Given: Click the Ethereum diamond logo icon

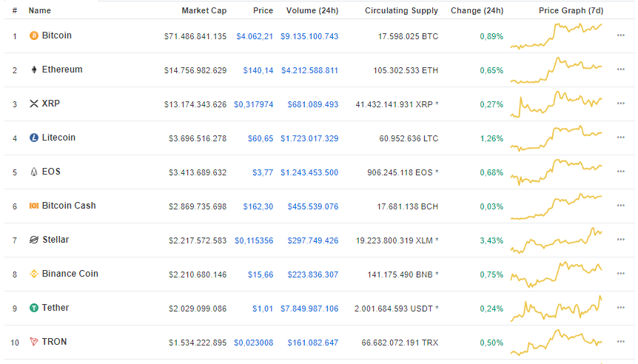Looking at the screenshot, I should coord(34,70).
